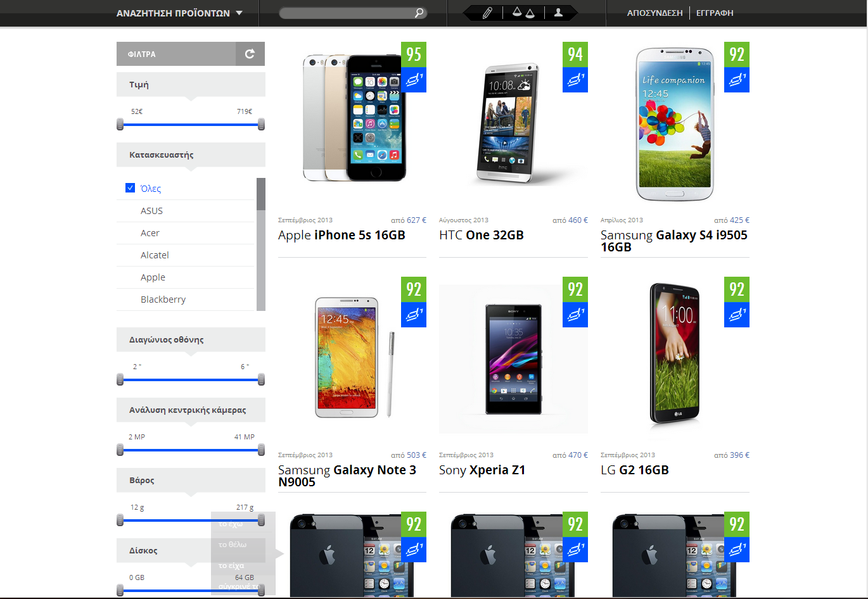868x599 pixels.
Task: Click the Galaxy Note 3 product image
Action: [x=352, y=357]
